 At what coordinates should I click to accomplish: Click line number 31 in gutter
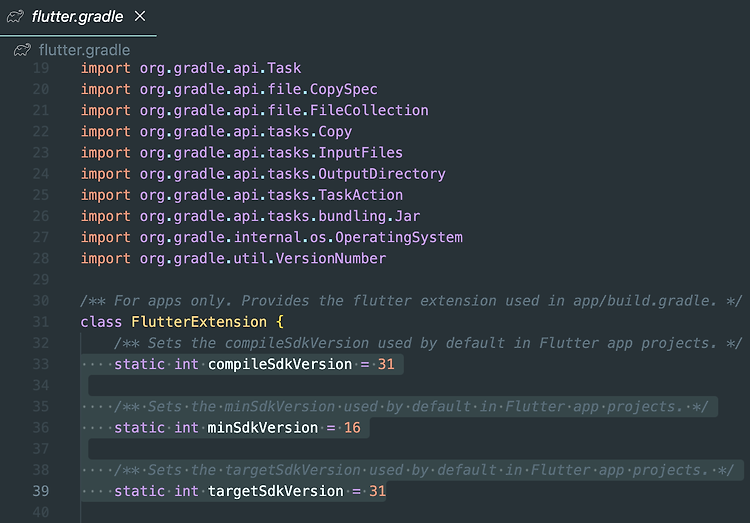[x=41, y=322]
